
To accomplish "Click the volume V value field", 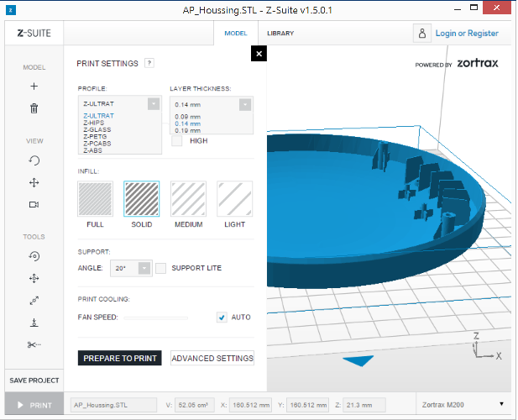I will click(x=195, y=405).
